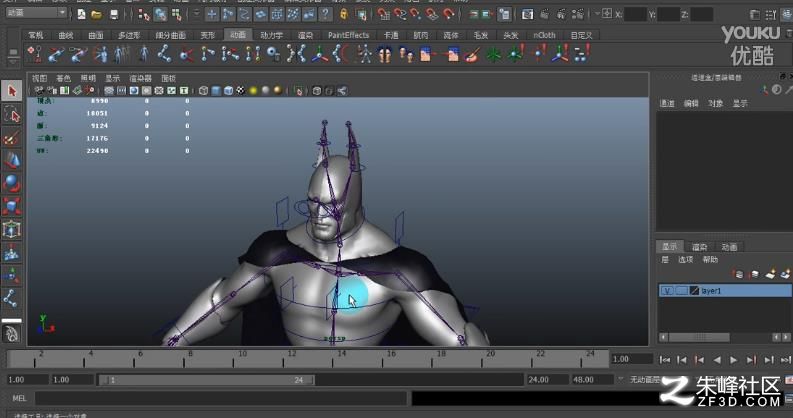The image size is (793, 418).
Task: Open the viewport 照明 menu
Action: point(88,78)
